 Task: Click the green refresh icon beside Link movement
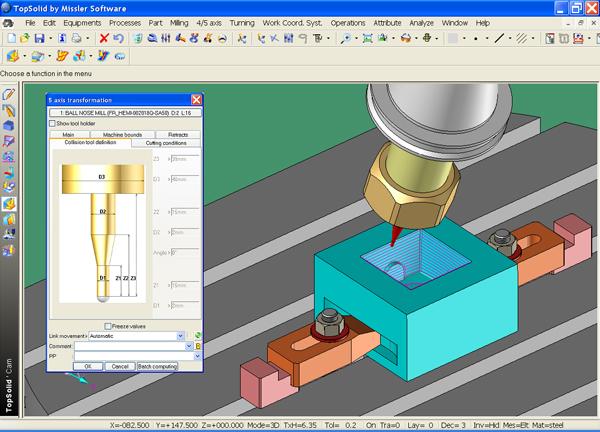click(x=198, y=336)
